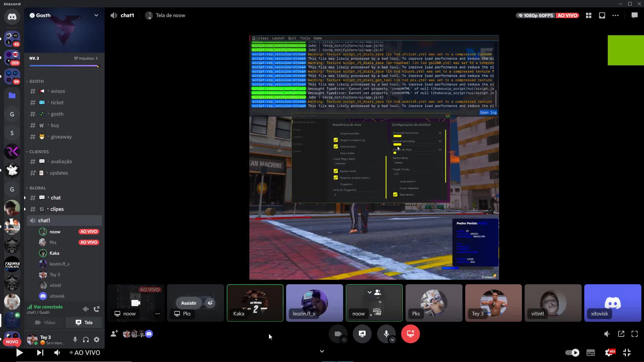Image resolution: width=644 pixels, height=362 pixels.
Task: Click the Open log button
Action: (x=488, y=113)
